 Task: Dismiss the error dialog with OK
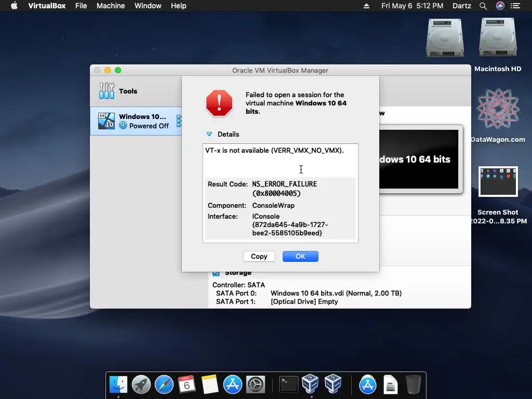(x=300, y=257)
